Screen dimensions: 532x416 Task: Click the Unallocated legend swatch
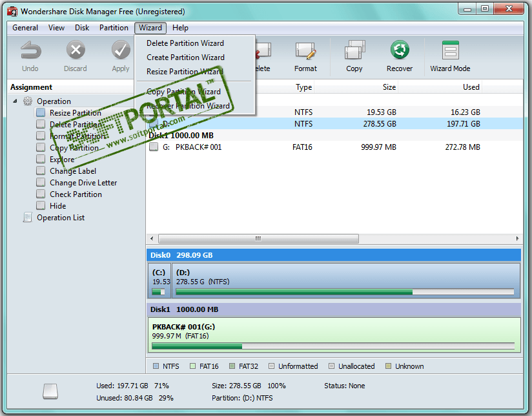331,366
